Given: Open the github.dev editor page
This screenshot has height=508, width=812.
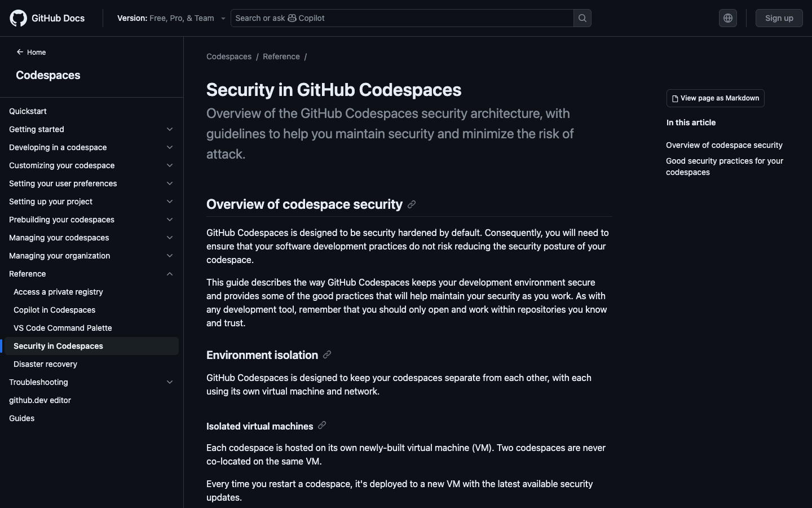Looking at the screenshot, I should 40,400.
